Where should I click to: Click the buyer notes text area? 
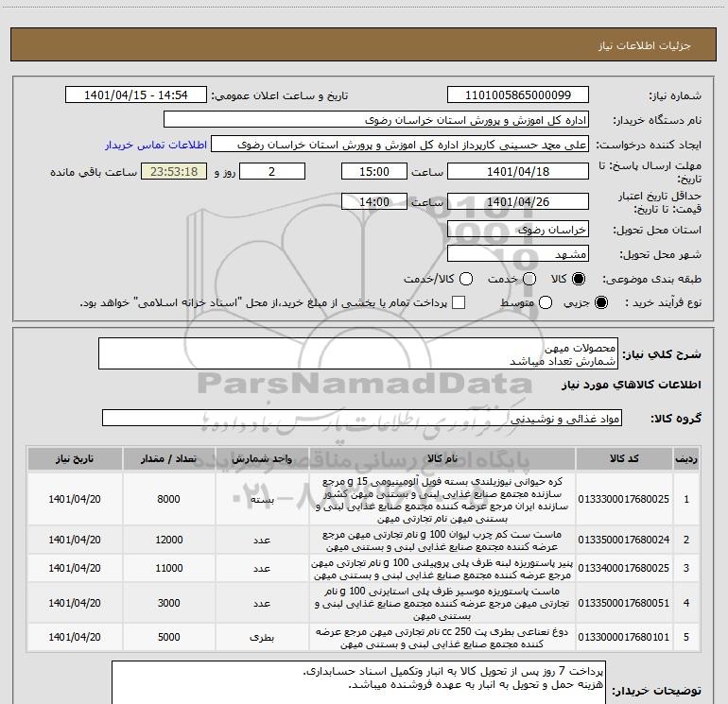pos(358,682)
